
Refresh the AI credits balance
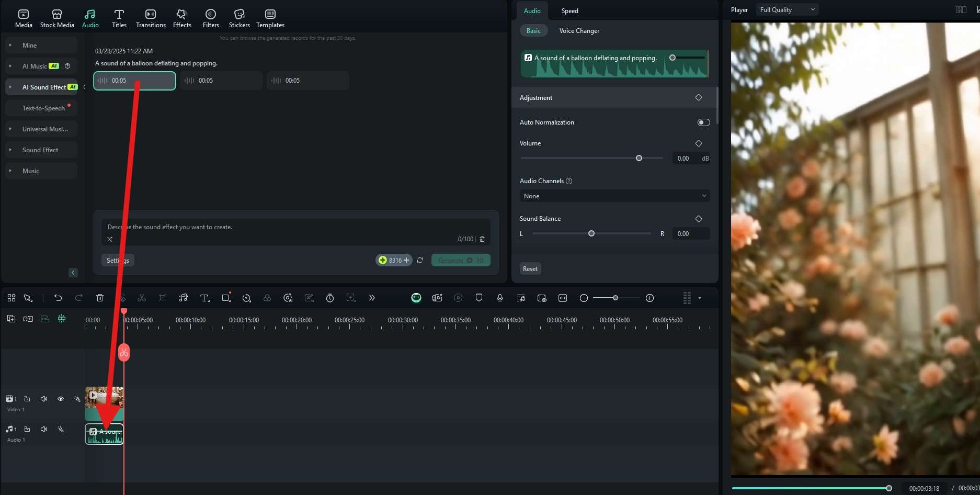420,260
